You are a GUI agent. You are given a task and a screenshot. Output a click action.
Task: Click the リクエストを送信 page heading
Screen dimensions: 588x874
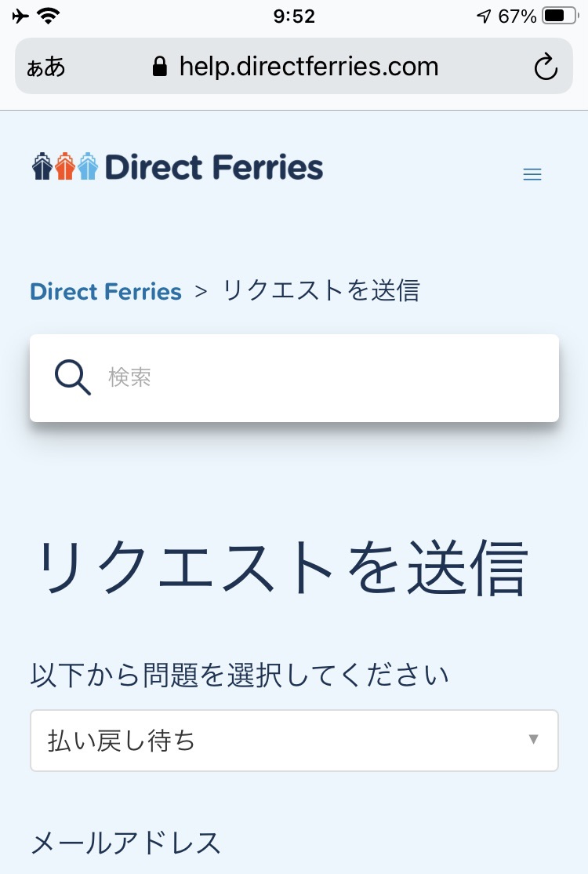pos(281,568)
